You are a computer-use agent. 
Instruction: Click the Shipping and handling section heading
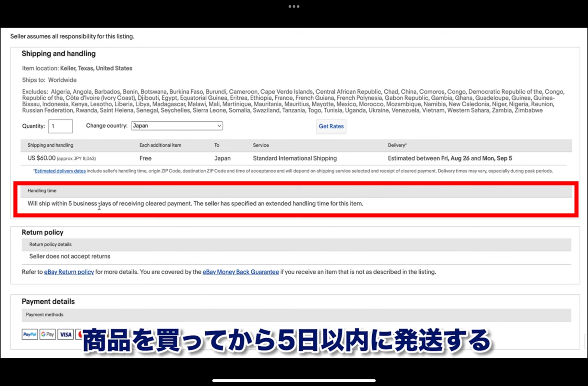[59, 54]
